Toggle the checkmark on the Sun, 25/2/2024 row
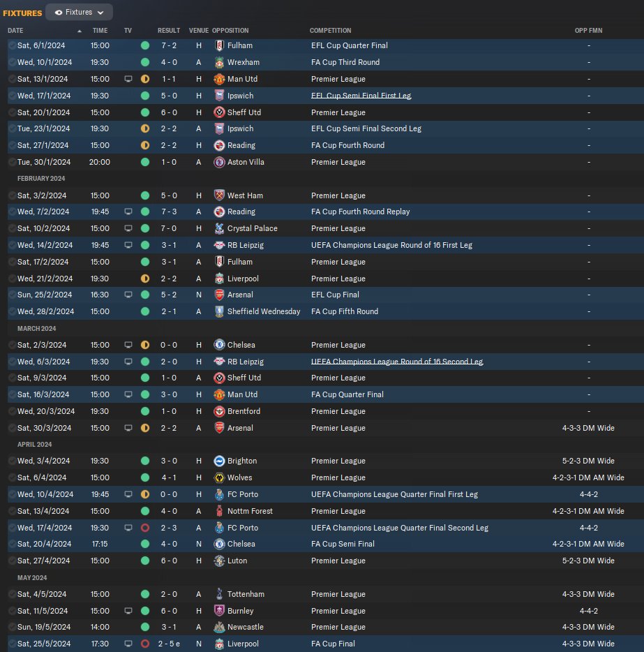644x652 pixels. coord(12,295)
